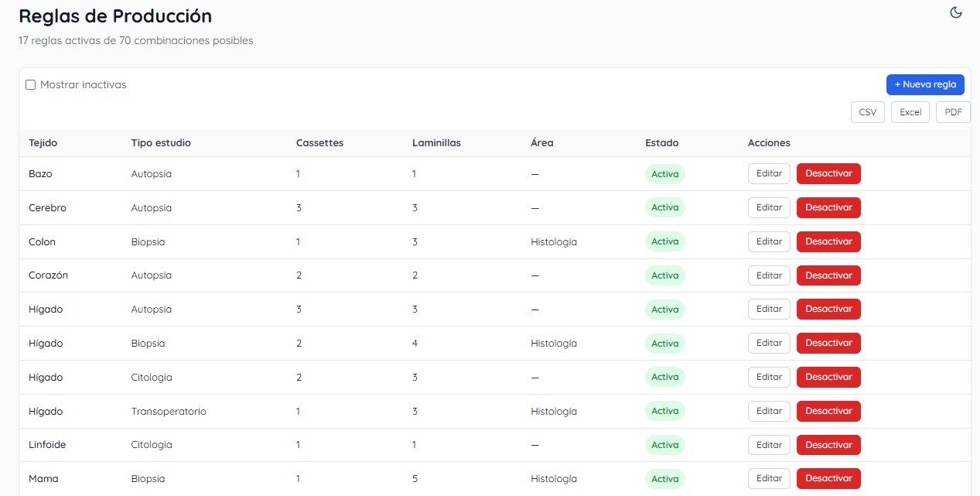The height and width of the screenshot is (496, 980).
Task: Click Activa badge in Colon row
Action: pos(664,241)
